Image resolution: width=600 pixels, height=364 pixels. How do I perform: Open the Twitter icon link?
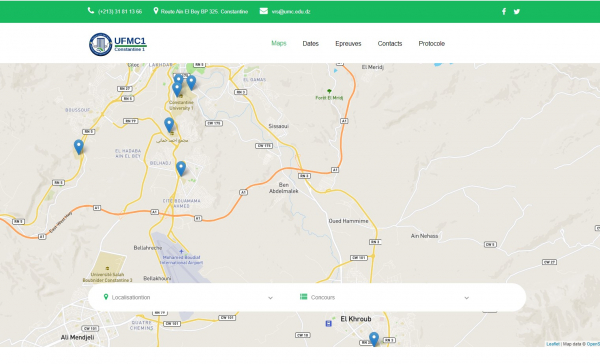[x=517, y=11]
